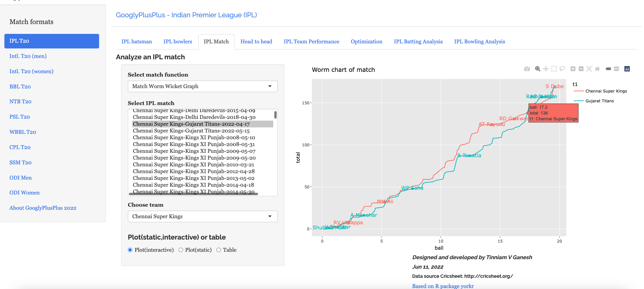This screenshot has height=289, width=644.
Task: Open the BBL T20 match format link
Action: coord(20,87)
